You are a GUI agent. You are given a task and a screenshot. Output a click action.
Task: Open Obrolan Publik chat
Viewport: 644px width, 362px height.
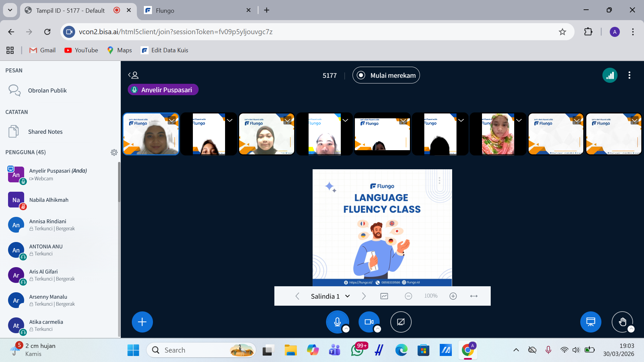click(60, 90)
